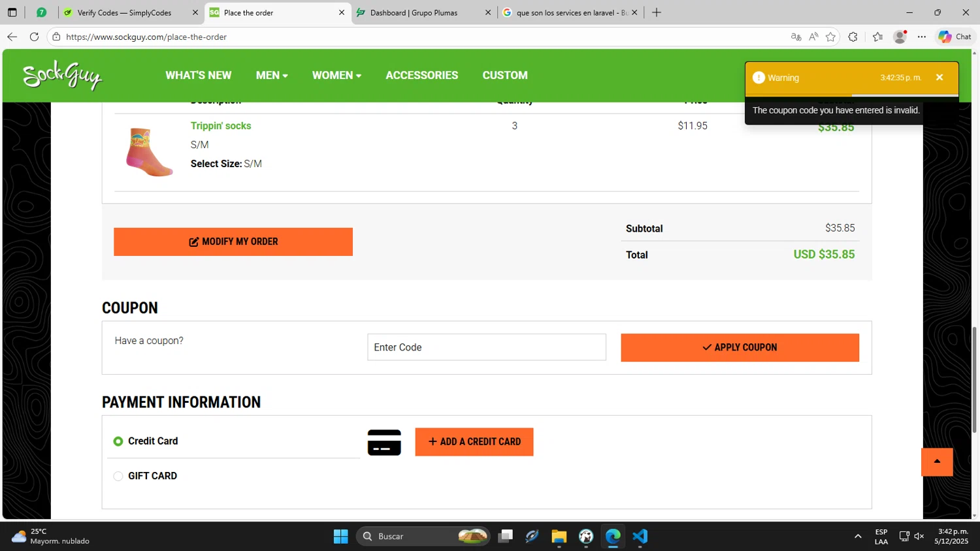Viewport: 980px width, 551px height.
Task: Open the Copilot Chat button
Action: [x=955, y=37]
